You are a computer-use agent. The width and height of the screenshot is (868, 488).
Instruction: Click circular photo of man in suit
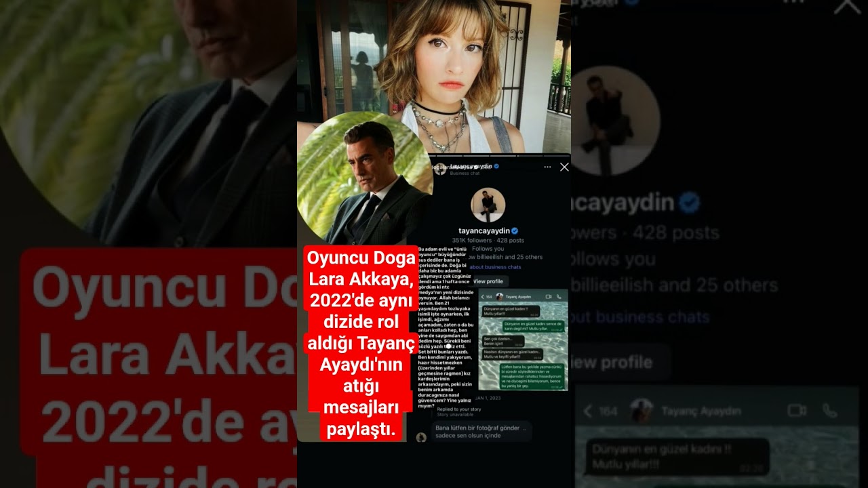(x=365, y=178)
